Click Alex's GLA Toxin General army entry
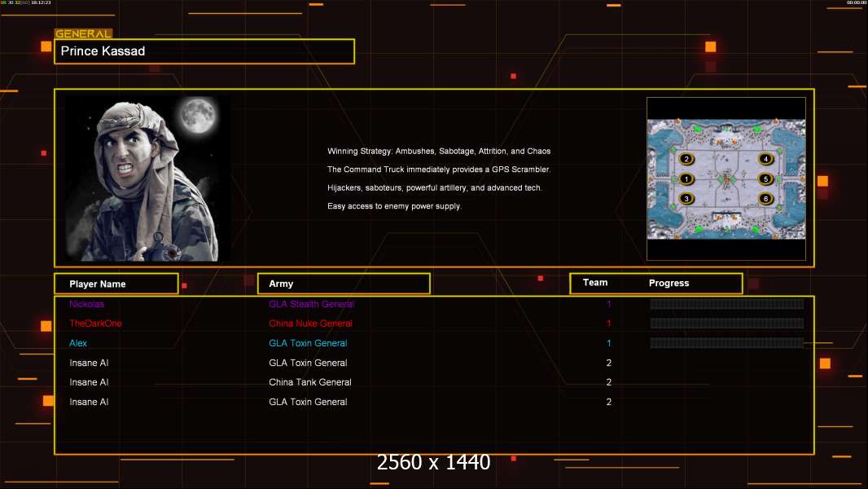868x489 pixels. pyautogui.click(x=308, y=343)
